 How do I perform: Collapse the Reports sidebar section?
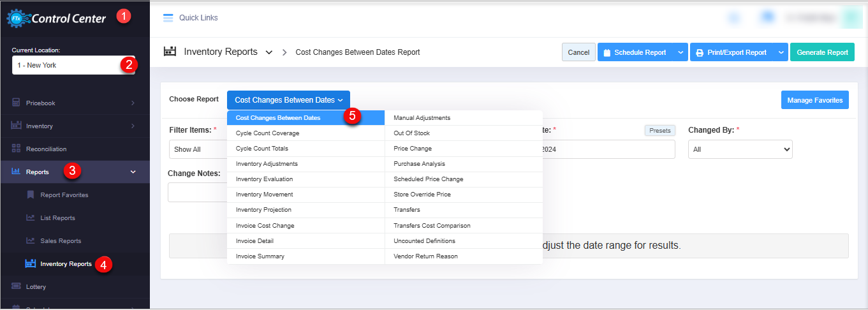click(133, 172)
